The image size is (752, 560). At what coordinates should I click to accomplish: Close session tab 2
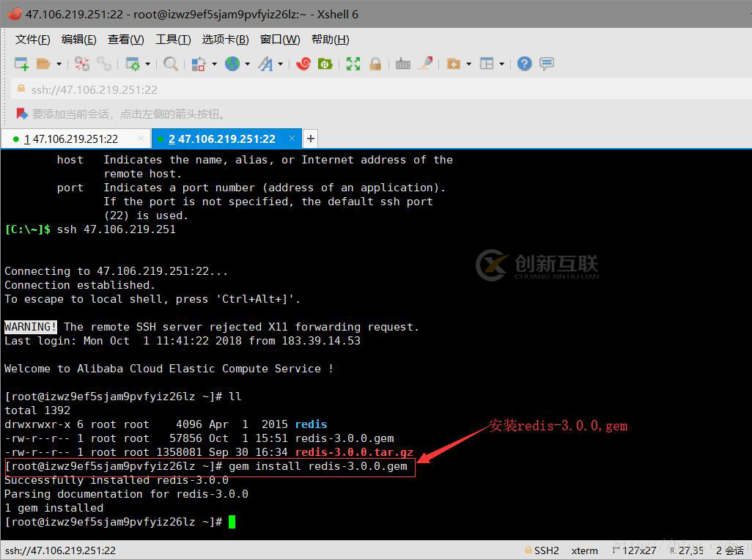[292, 139]
